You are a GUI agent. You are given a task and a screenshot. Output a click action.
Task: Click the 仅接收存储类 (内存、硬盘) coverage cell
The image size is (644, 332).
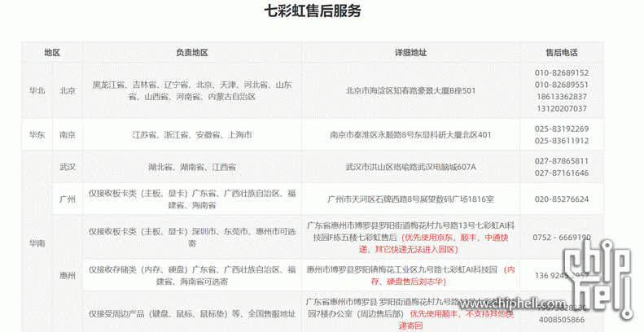[192, 275]
